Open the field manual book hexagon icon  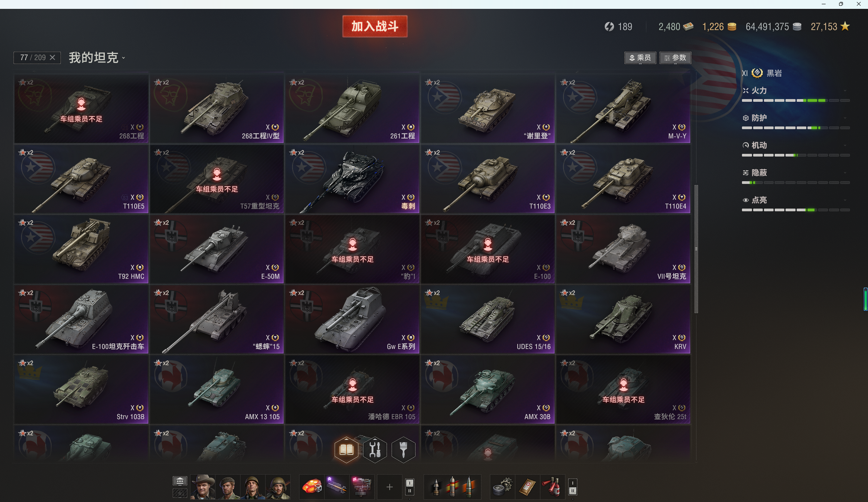tap(346, 450)
